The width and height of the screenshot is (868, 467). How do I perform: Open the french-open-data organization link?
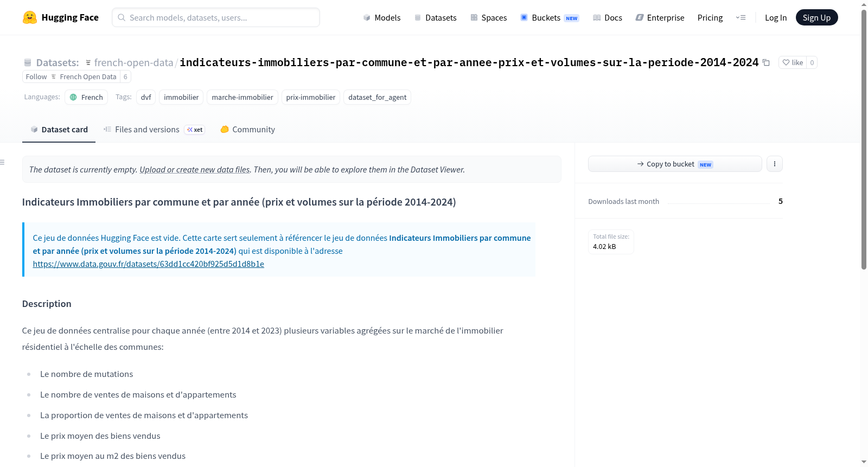pos(133,62)
